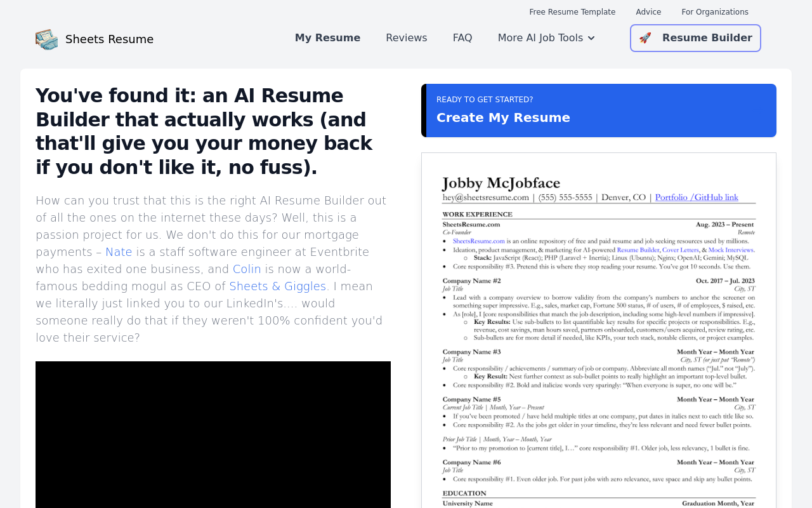Image resolution: width=812 pixels, height=508 pixels.
Task: Open Free Resume Template link
Action: coord(572,12)
